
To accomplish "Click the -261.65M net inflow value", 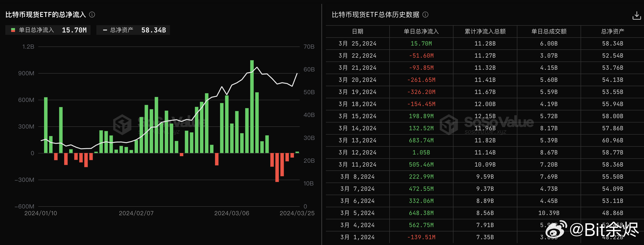I will pos(421,80).
